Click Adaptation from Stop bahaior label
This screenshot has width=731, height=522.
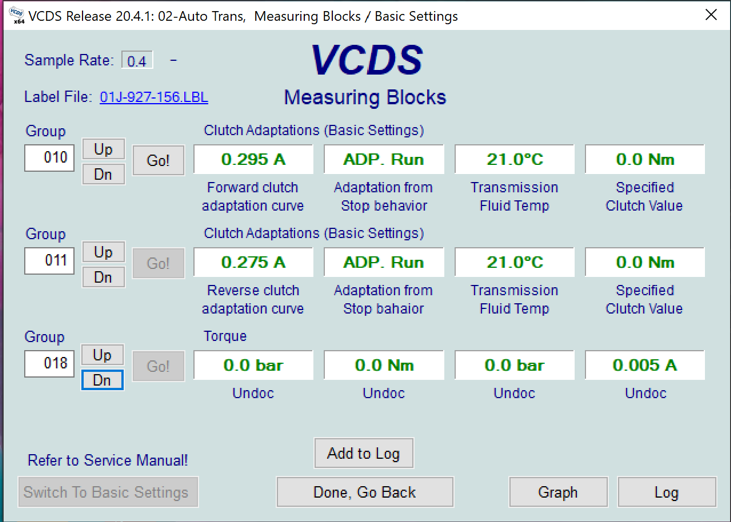point(383,300)
